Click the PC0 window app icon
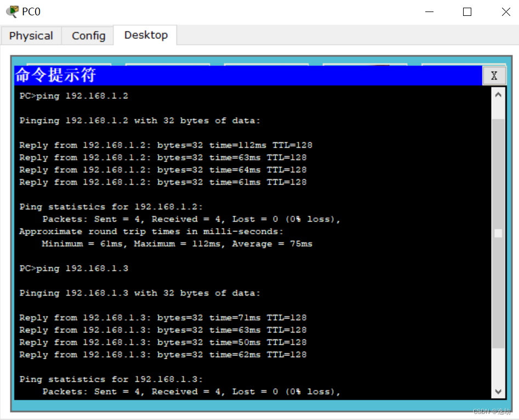519x420 pixels. point(13,11)
